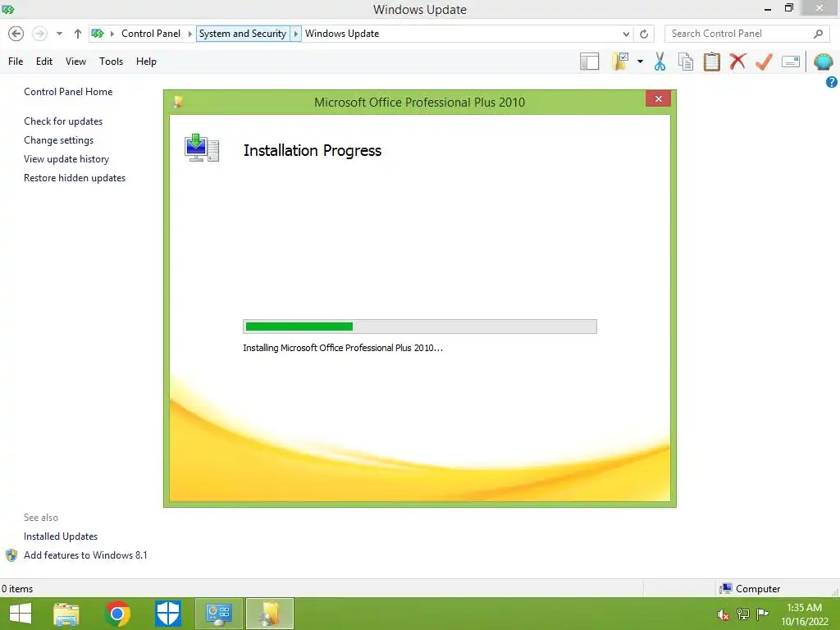Select Control Panel in the breadcrumb
This screenshot has height=630, width=840.
pyautogui.click(x=151, y=34)
